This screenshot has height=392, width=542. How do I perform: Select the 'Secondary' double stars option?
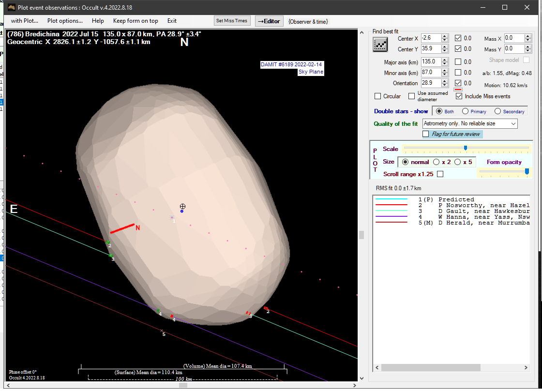coord(497,111)
